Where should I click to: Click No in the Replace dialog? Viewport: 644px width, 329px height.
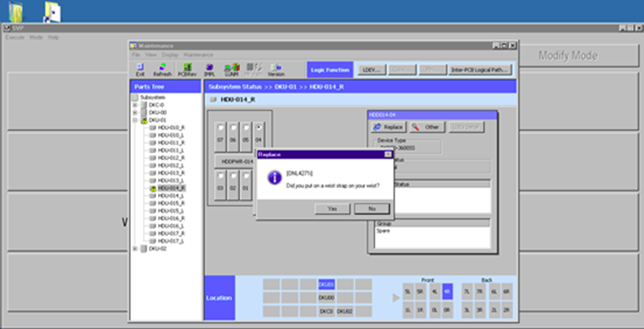click(x=372, y=209)
